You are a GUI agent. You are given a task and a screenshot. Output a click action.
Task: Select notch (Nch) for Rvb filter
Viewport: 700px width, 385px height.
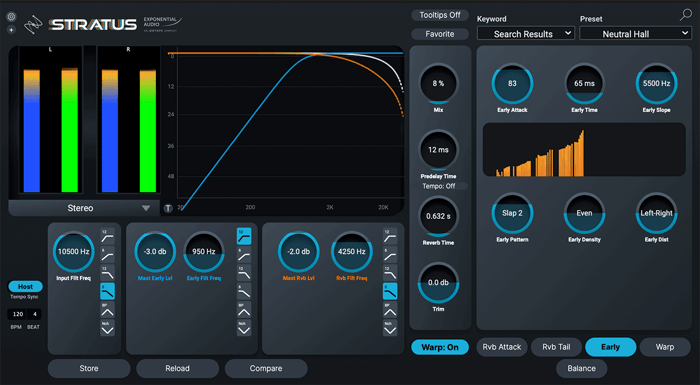[x=390, y=328]
